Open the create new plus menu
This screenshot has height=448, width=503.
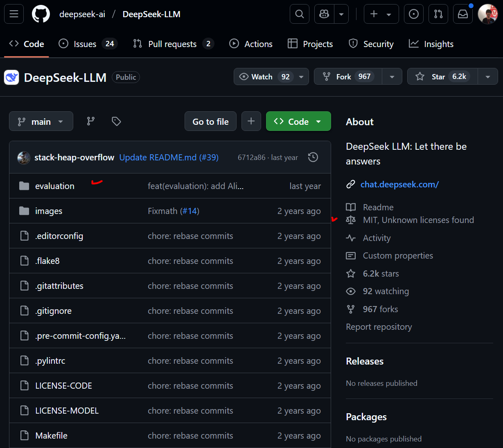tap(381, 14)
